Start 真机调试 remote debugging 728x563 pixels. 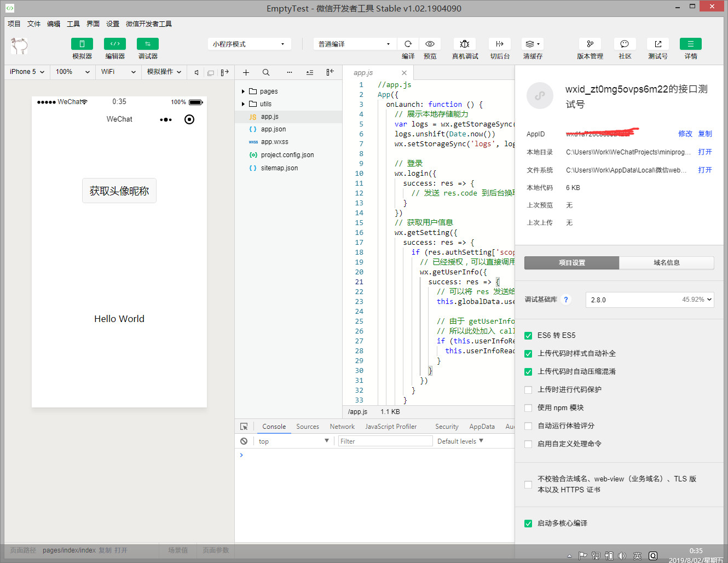tap(465, 44)
